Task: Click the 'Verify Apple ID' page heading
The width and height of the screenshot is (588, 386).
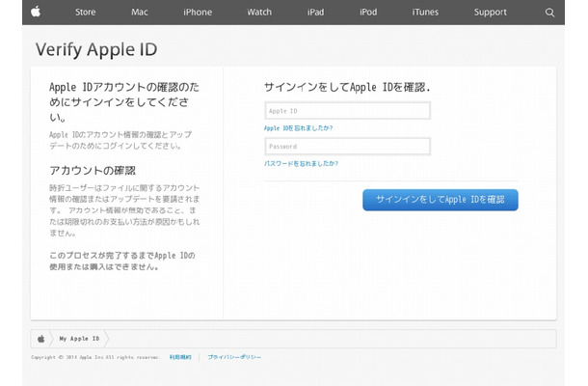Action: [x=96, y=49]
